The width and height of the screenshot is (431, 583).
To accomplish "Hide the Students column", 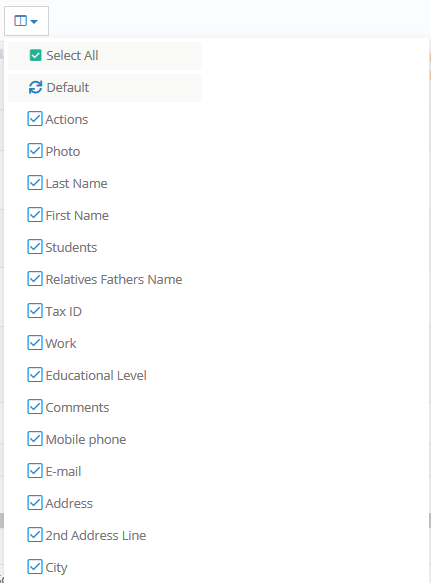I will pyautogui.click(x=35, y=247).
